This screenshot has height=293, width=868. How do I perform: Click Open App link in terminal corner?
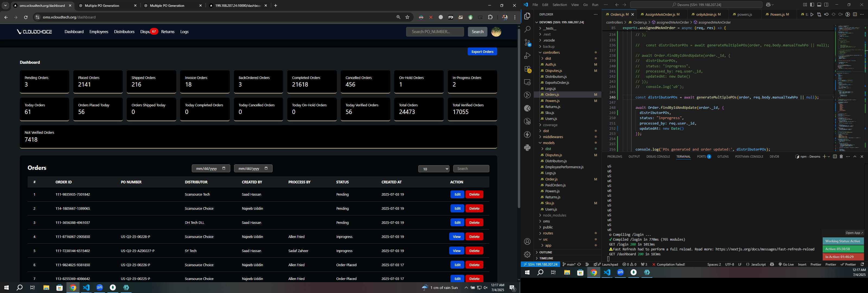coord(854,233)
